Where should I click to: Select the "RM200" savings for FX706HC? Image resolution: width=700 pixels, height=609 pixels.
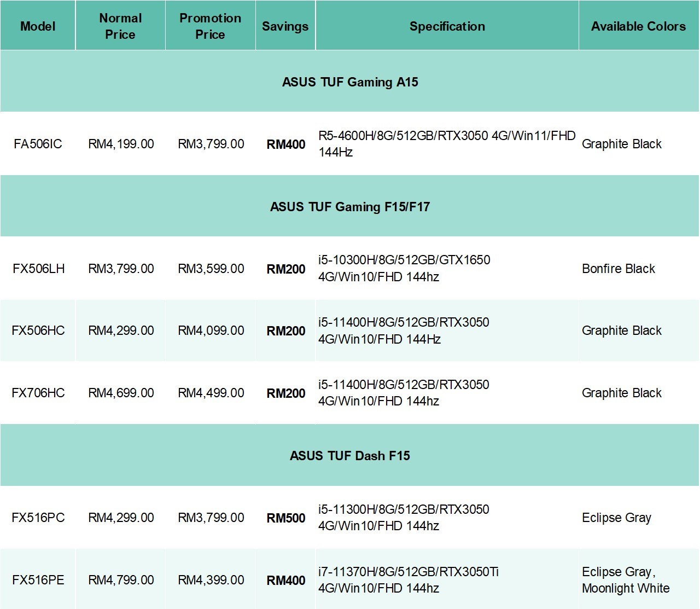point(286,393)
